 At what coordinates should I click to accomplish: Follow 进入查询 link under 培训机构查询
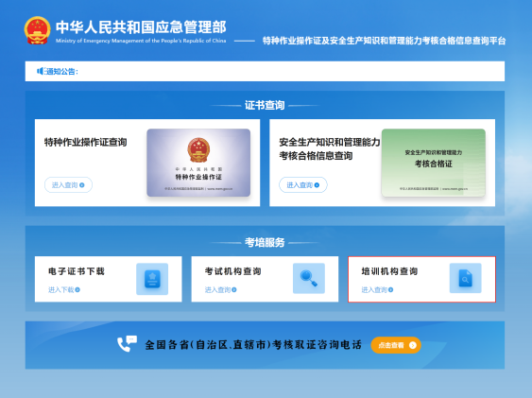point(377,289)
